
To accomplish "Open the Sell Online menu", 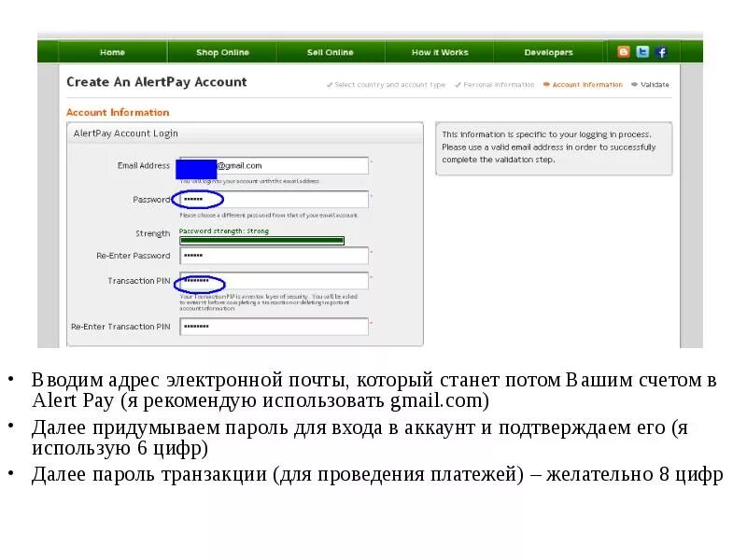I will (331, 52).
